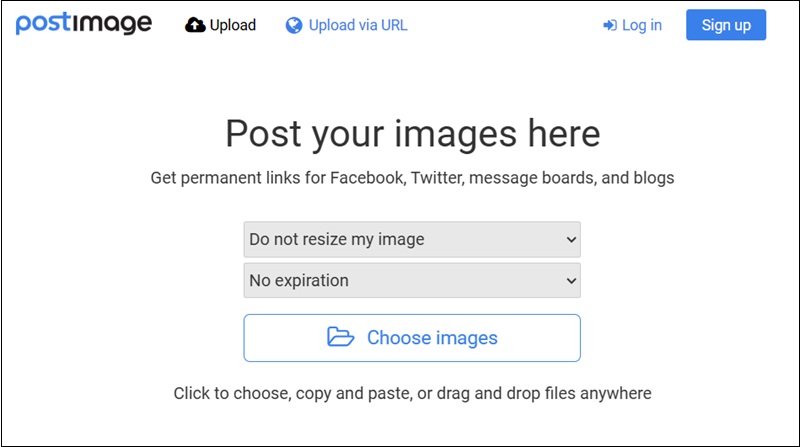
Task: Open the Upload via URL link
Action: tap(358, 25)
